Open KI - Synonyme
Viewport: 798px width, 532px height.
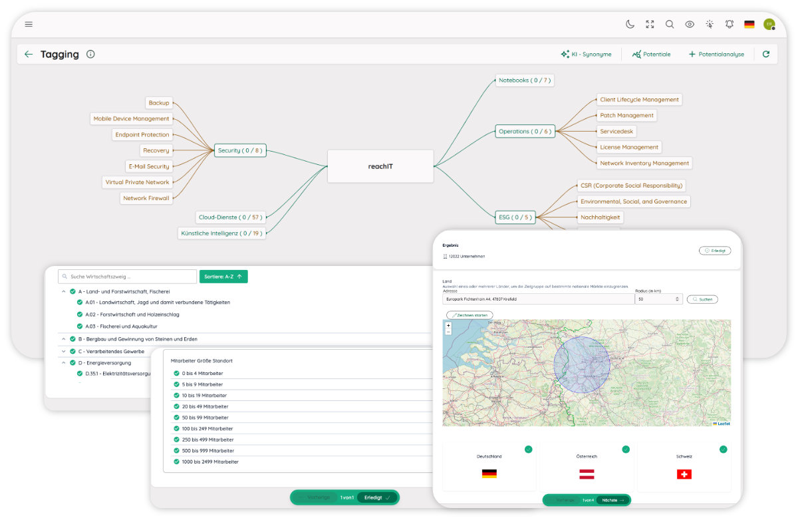click(586, 55)
